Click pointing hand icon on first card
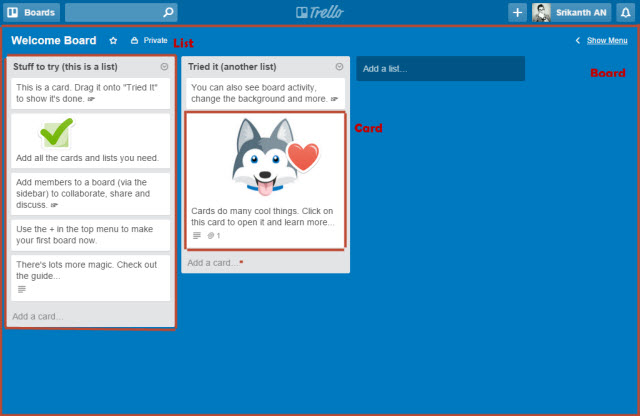 (91, 99)
